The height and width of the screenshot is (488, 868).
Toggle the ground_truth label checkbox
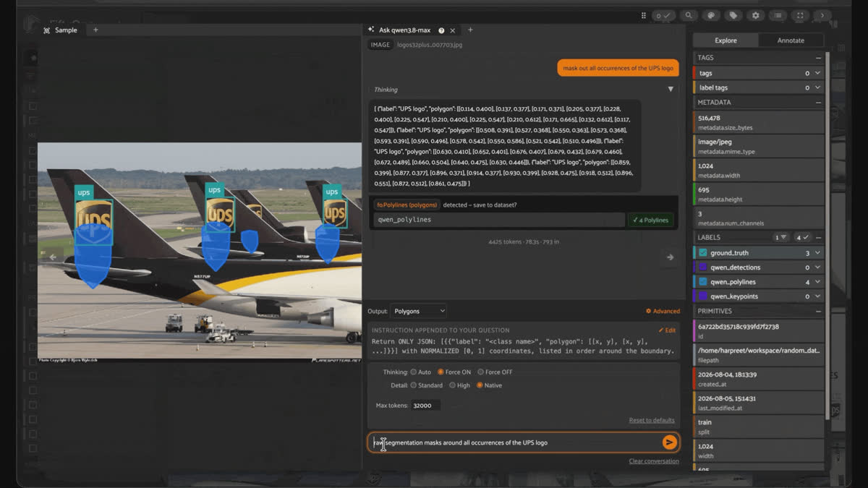point(703,253)
